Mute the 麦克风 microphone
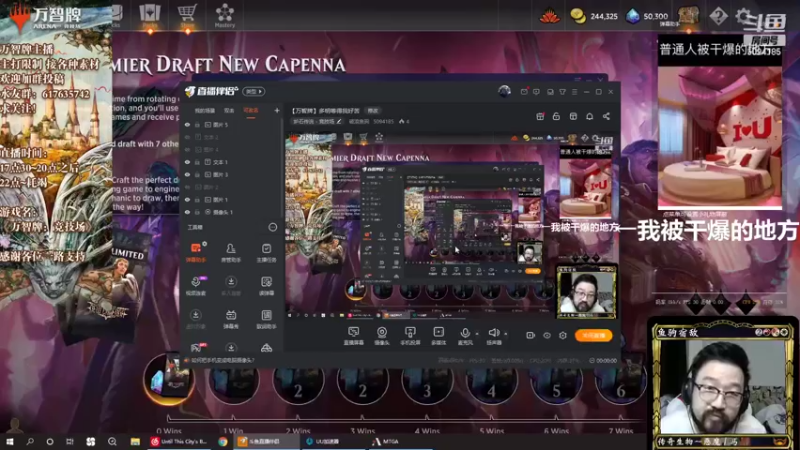 tap(465, 336)
